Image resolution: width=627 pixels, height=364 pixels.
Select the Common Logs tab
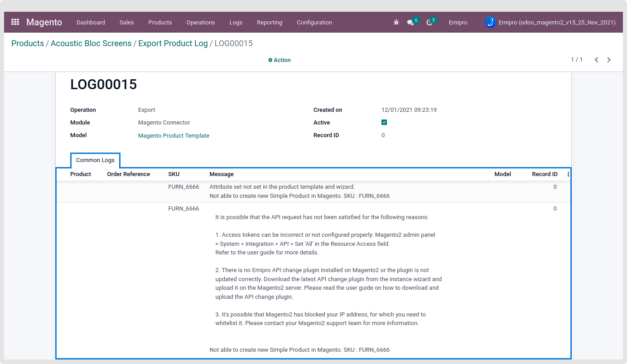click(95, 160)
